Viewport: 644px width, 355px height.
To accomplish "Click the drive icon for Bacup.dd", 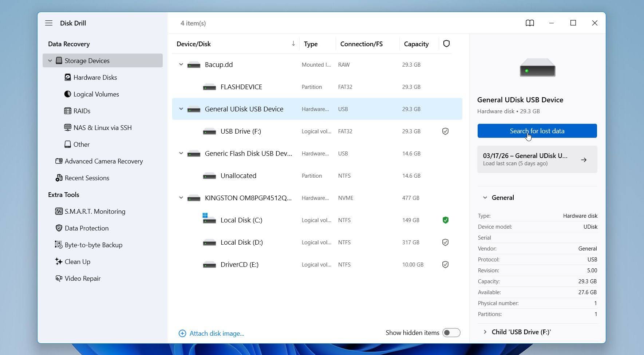I will [194, 65].
